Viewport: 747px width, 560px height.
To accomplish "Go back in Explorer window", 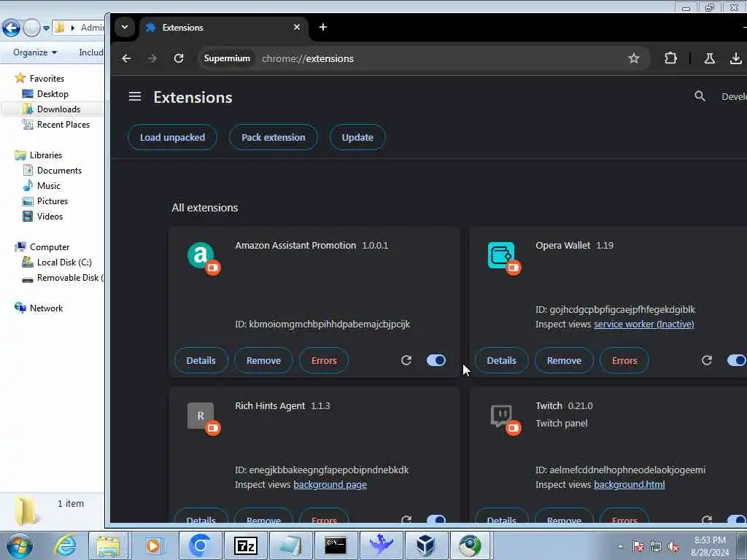I will tap(12, 28).
